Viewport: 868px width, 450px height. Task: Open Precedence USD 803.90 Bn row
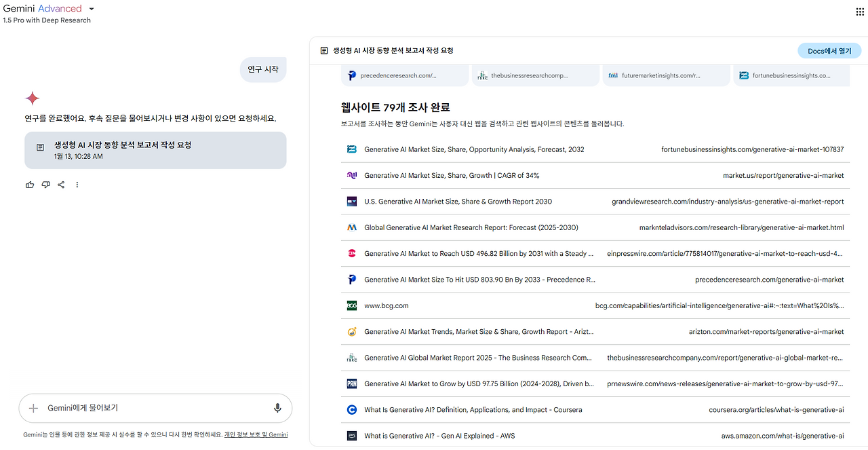[595, 280]
